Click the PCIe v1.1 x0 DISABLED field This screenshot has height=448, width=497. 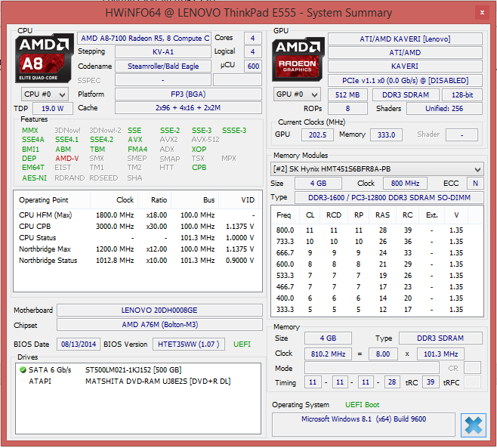pos(405,81)
